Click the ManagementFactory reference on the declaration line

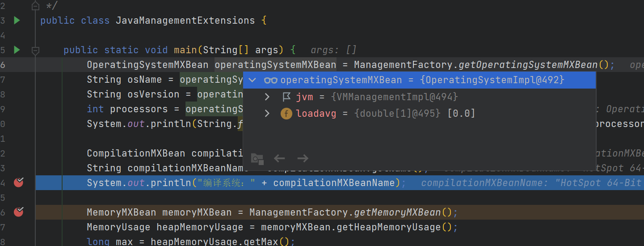(x=404, y=65)
